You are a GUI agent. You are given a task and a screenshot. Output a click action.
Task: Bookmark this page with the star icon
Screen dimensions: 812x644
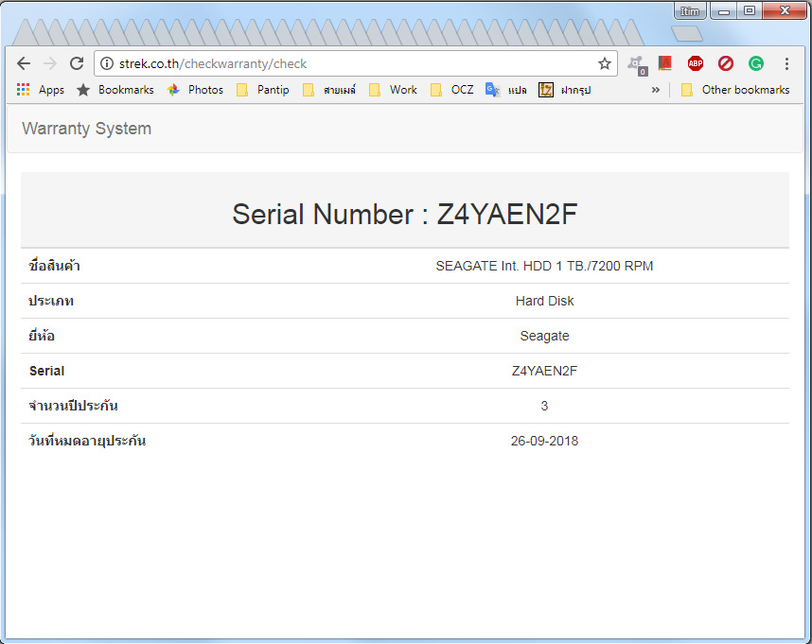click(x=605, y=63)
